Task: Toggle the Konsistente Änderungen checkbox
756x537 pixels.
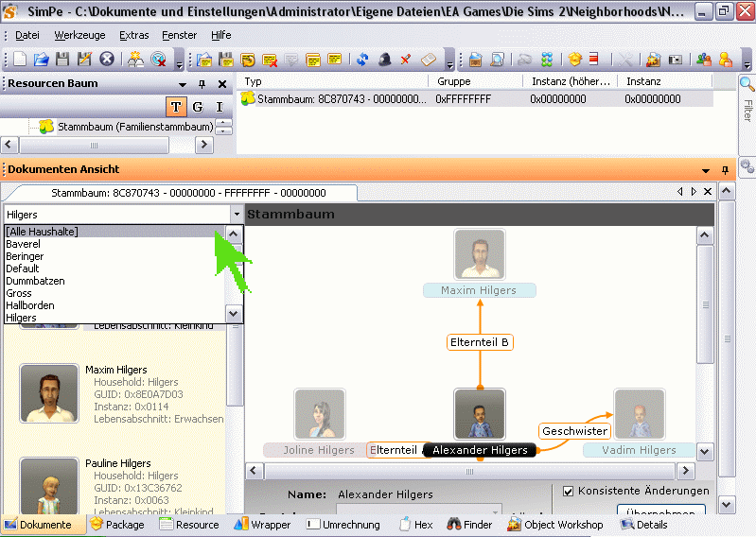Action: [568, 491]
